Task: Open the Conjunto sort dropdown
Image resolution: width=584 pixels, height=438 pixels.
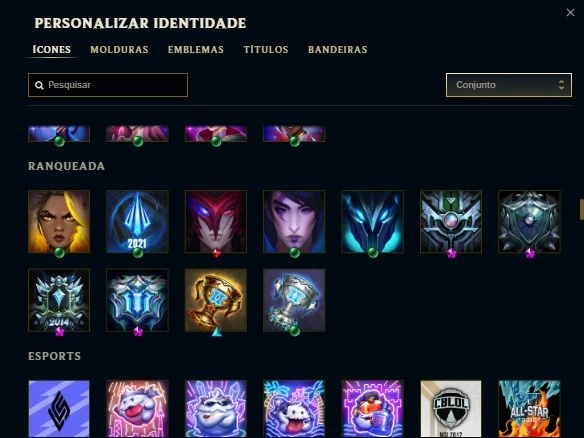Action: pyautogui.click(x=509, y=85)
